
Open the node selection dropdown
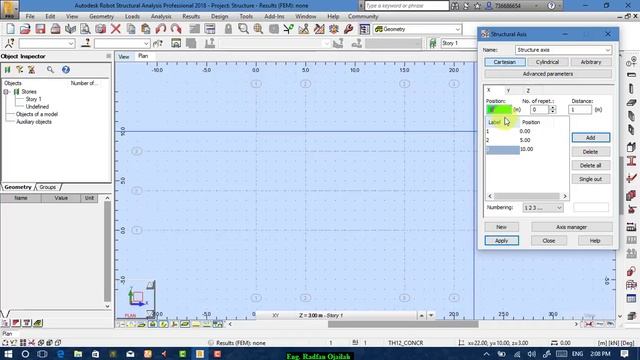71,43
